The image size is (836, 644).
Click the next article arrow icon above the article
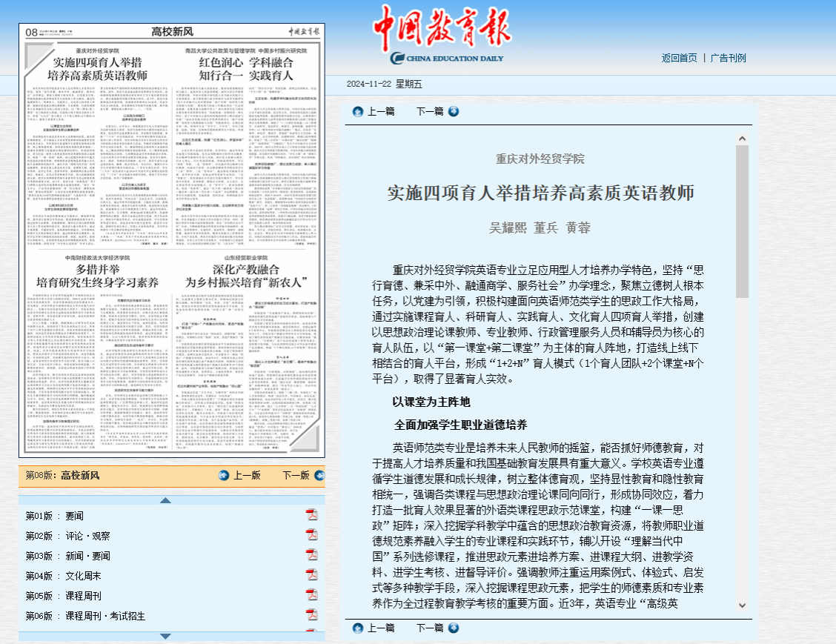coord(454,111)
